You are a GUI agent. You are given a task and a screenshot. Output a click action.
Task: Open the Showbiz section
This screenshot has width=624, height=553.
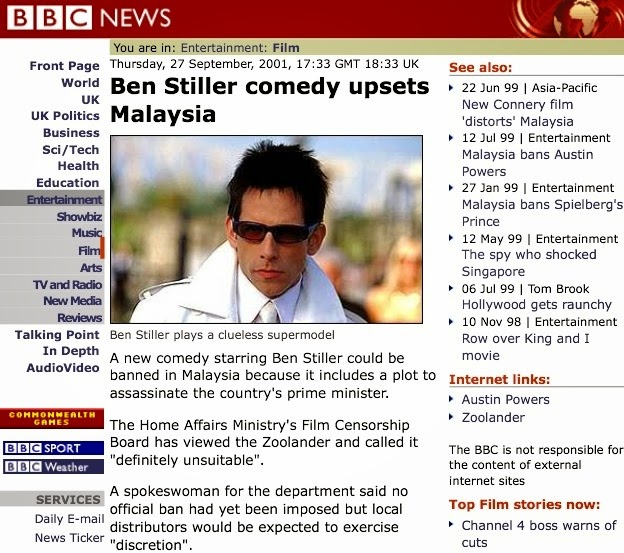point(79,217)
